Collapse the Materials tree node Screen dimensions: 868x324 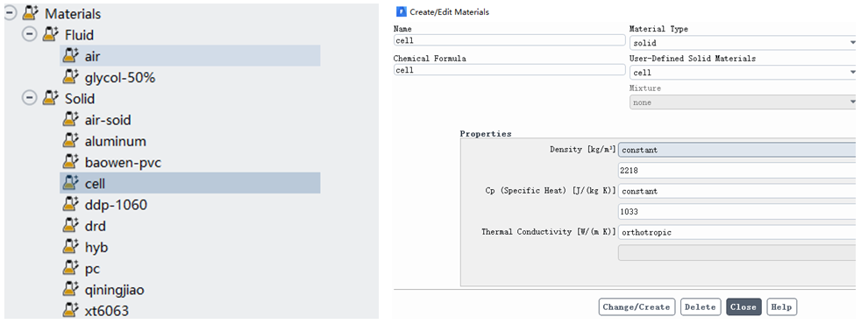(x=11, y=13)
